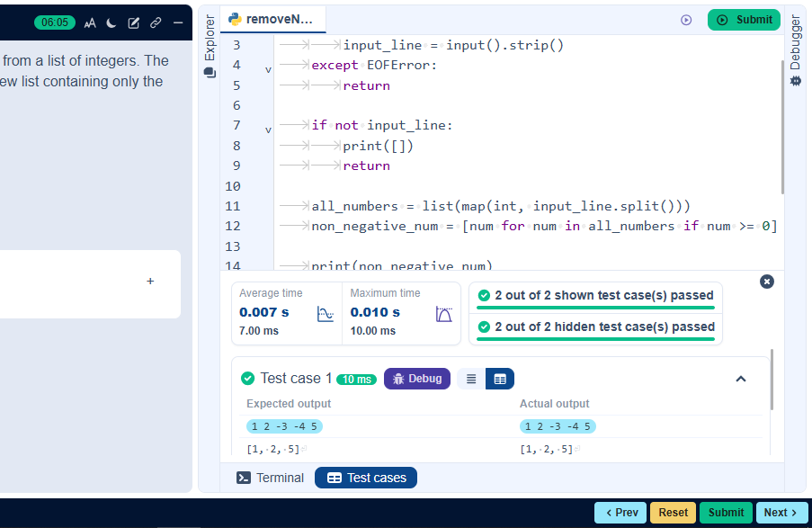This screenshot has width=812, height=528.
Task: Click the bottom Submit button
Action: point(726,513)
